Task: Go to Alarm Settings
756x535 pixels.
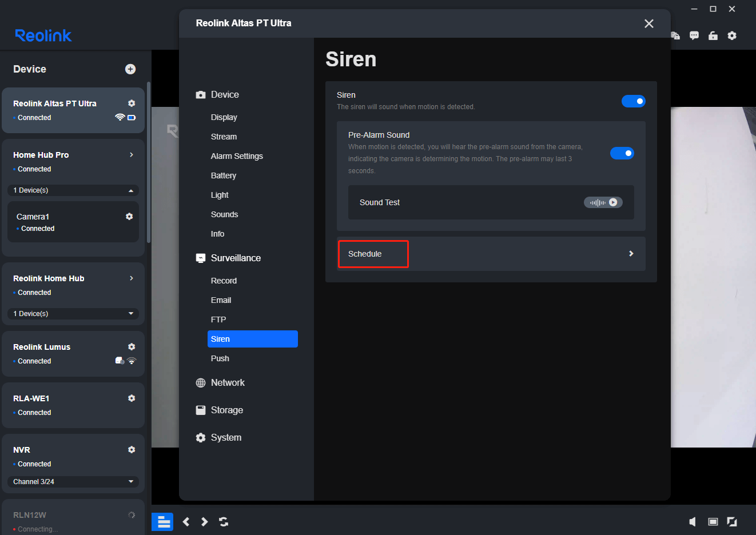Action: point(237,156)
